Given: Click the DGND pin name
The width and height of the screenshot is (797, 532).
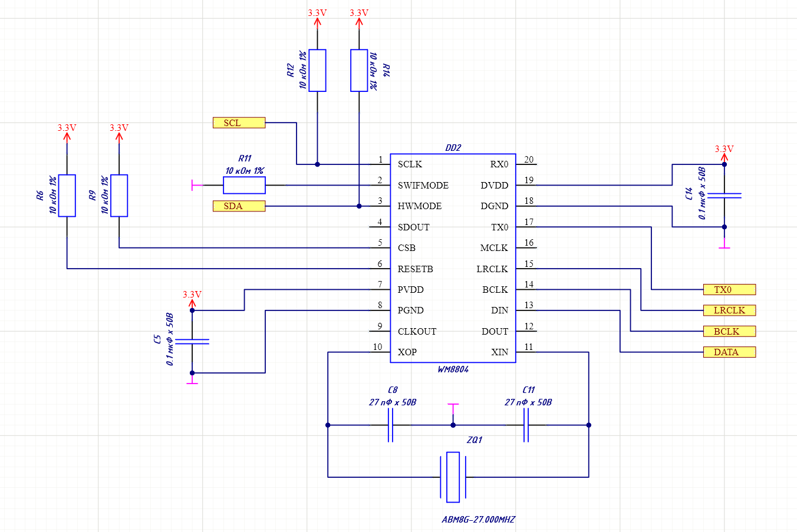Looking at the screenshot, I should pos(495,206).
